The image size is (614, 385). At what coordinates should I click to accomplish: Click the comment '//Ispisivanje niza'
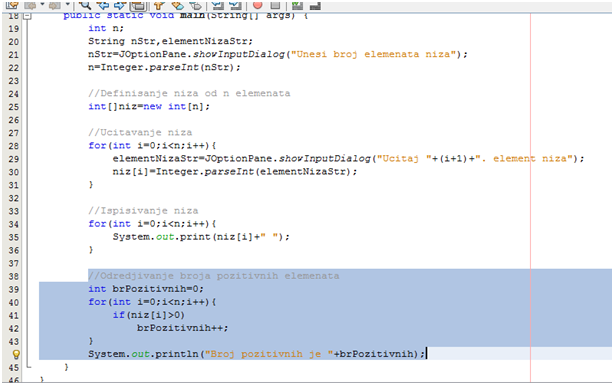point(143,211)
